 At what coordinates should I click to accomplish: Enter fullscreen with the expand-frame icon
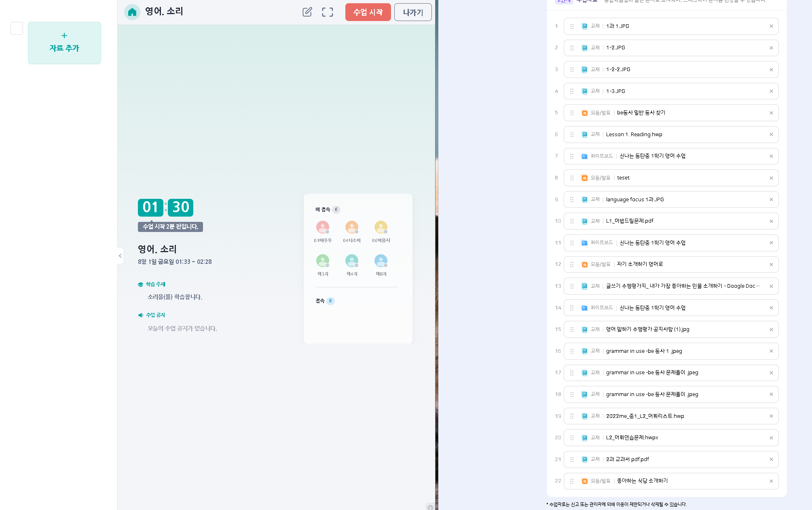pos(328,12)
